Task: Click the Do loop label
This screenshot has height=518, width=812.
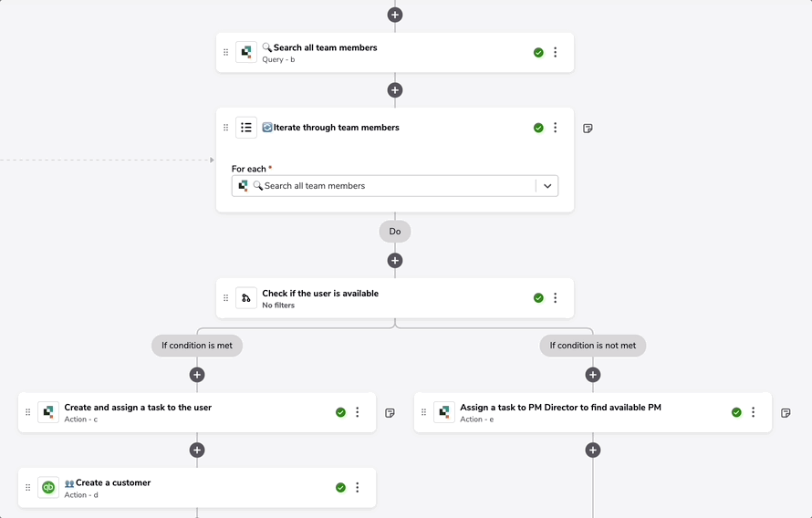Action: point(395,232)
